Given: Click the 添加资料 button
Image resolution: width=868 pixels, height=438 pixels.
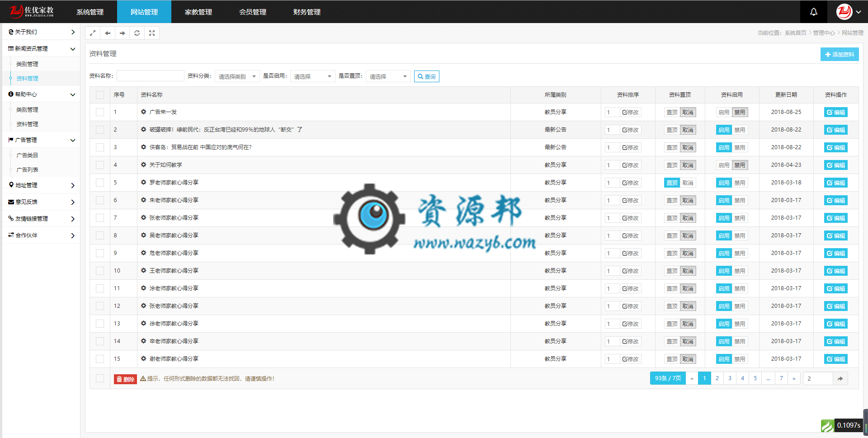Looking at the screenshot, I should (840, 54).
